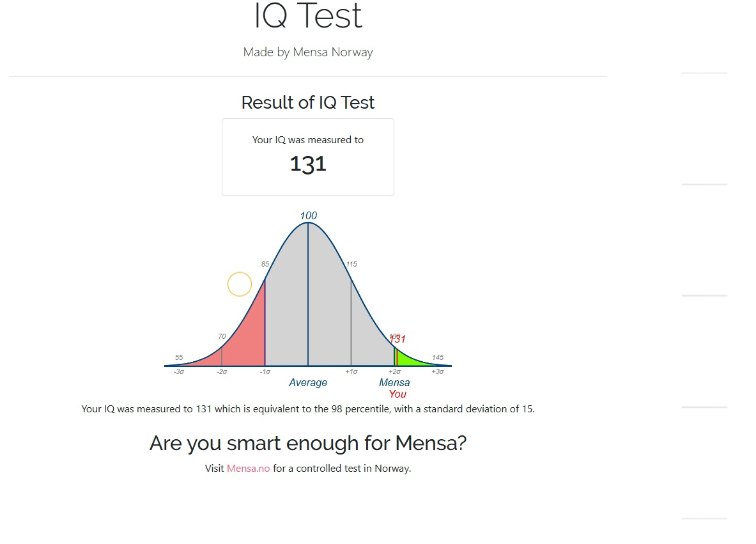The image size is (756, 544).
Task: Click the 145 label near the curve tail
Action: (438, 357)
